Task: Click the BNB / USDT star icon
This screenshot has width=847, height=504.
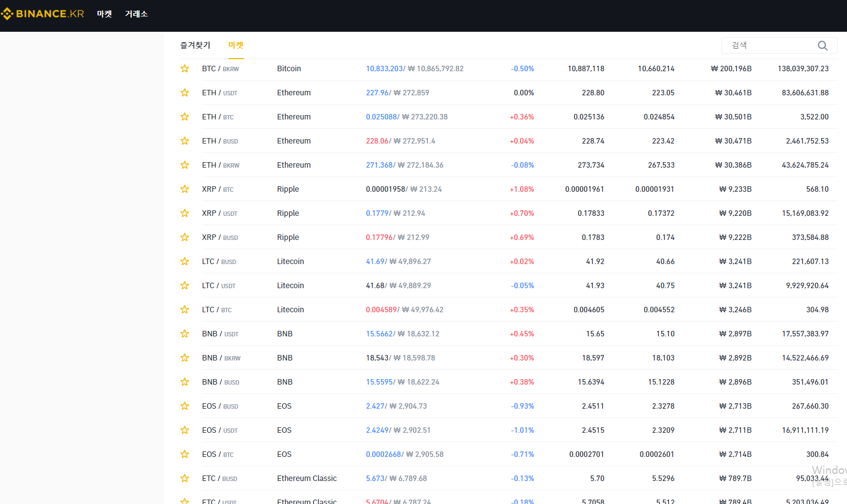Action: click(185, 334)
